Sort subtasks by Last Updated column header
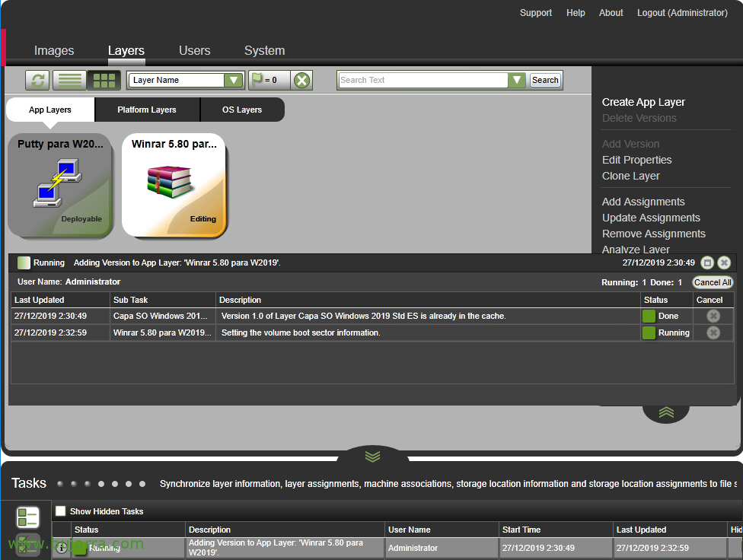The width and height of the screenshot is (743, 560). (60, 300)
